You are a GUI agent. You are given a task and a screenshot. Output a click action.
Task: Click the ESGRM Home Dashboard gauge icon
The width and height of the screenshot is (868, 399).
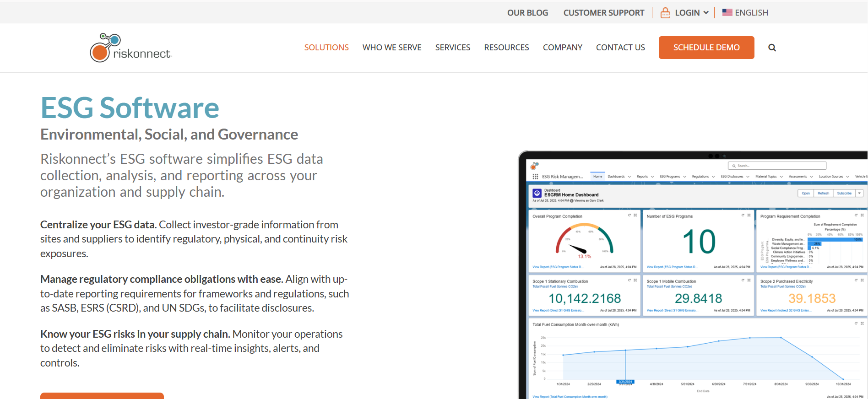(537, 194)
